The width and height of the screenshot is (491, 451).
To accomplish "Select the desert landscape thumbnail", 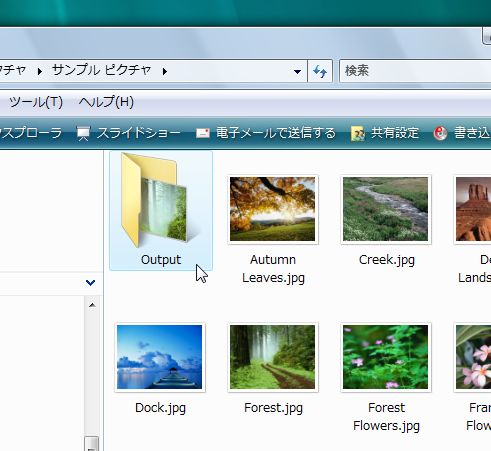I will click(x=473, y=209).
